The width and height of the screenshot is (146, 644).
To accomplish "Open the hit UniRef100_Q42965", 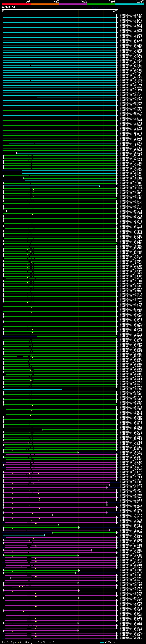I will point(131,53).
